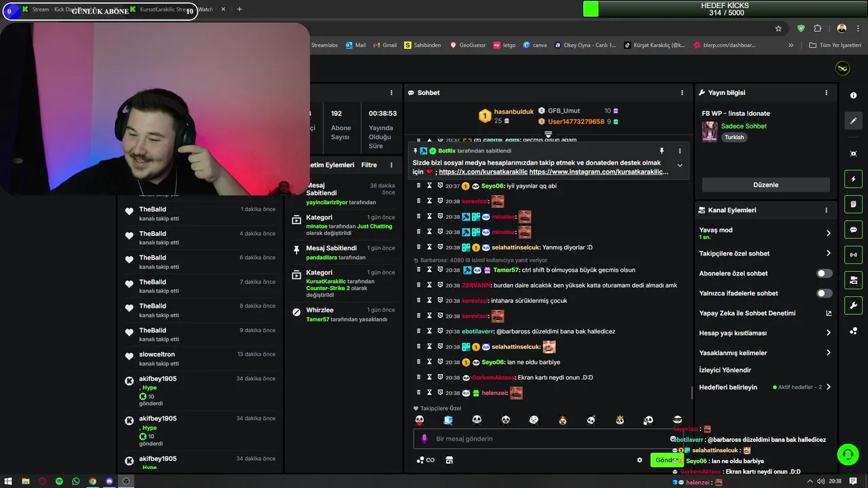Click the Turkish language tag

pyautogui.click(x=734, y=137)
